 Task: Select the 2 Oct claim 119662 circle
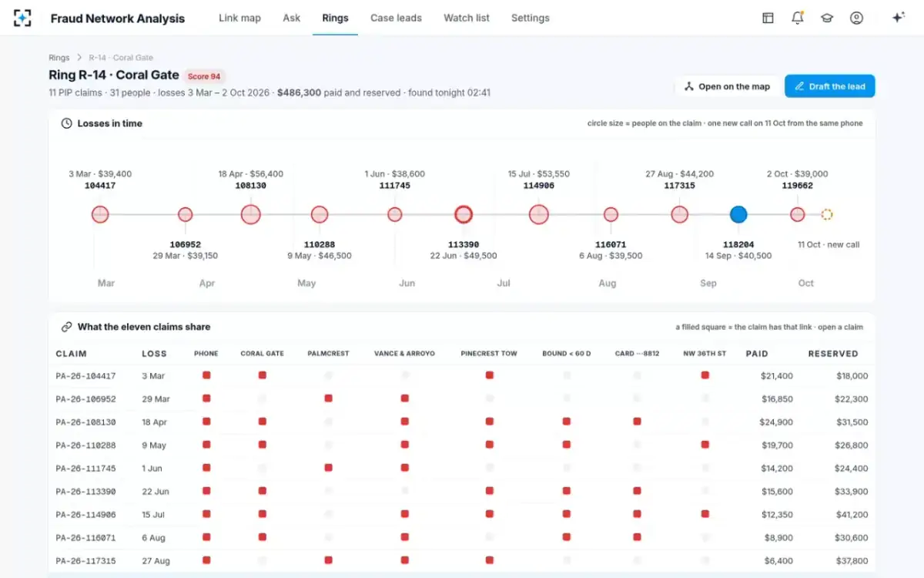click(x=798, y=214)
